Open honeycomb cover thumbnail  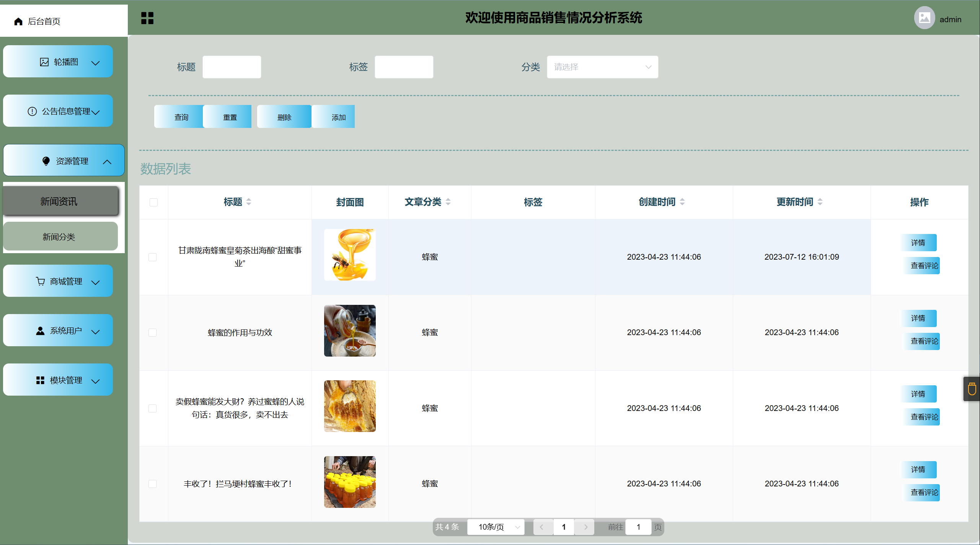pos(350,406)
